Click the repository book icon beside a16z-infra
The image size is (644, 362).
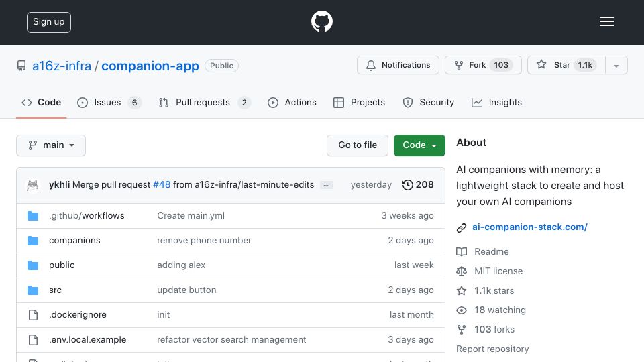21,66
